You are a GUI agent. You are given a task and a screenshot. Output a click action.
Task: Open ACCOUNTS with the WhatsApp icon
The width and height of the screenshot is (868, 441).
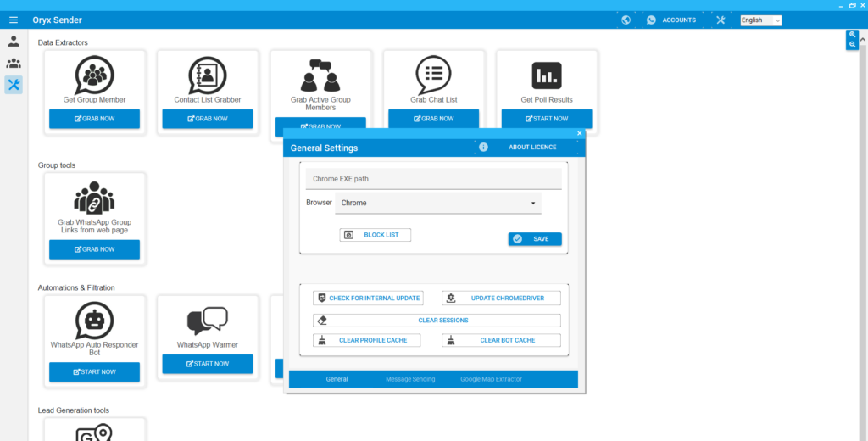coord(670,20)
